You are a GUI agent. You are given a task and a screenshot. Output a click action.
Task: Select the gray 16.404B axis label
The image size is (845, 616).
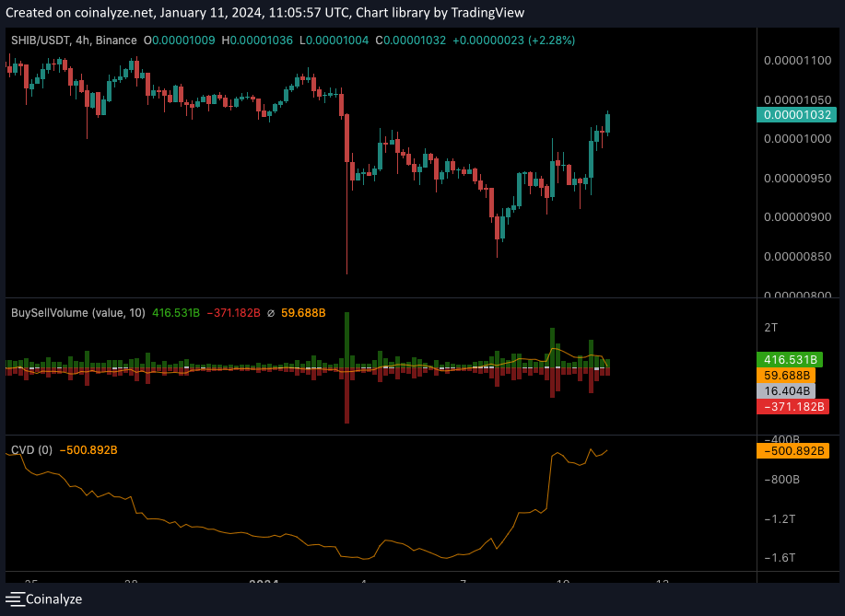click(791, 390)
